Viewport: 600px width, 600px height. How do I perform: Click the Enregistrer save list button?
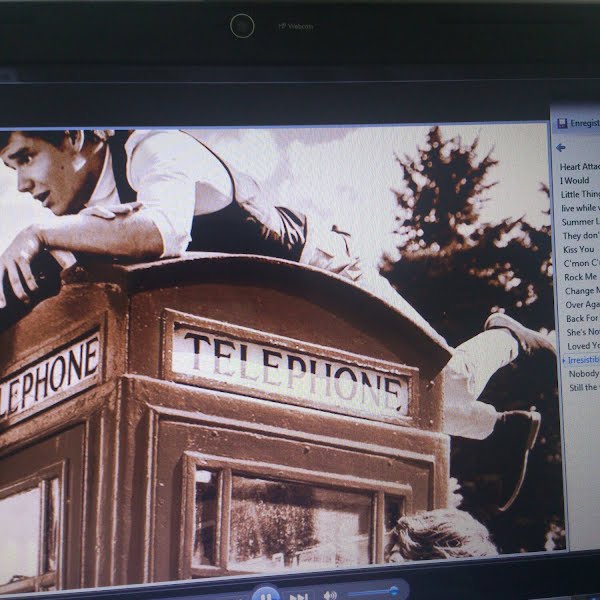tap(584, 123)
